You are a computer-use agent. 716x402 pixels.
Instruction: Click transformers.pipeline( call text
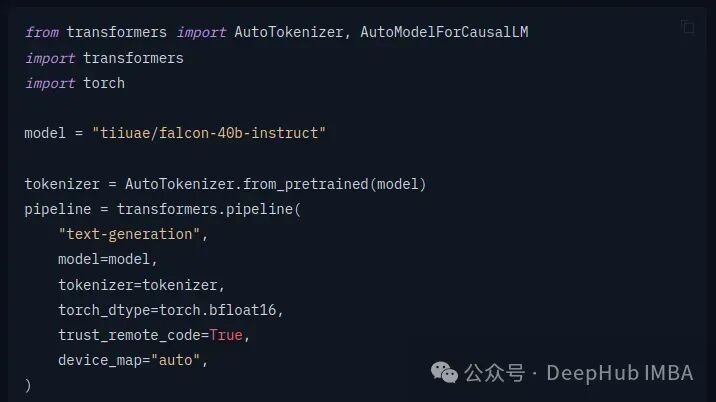[208, 209]
